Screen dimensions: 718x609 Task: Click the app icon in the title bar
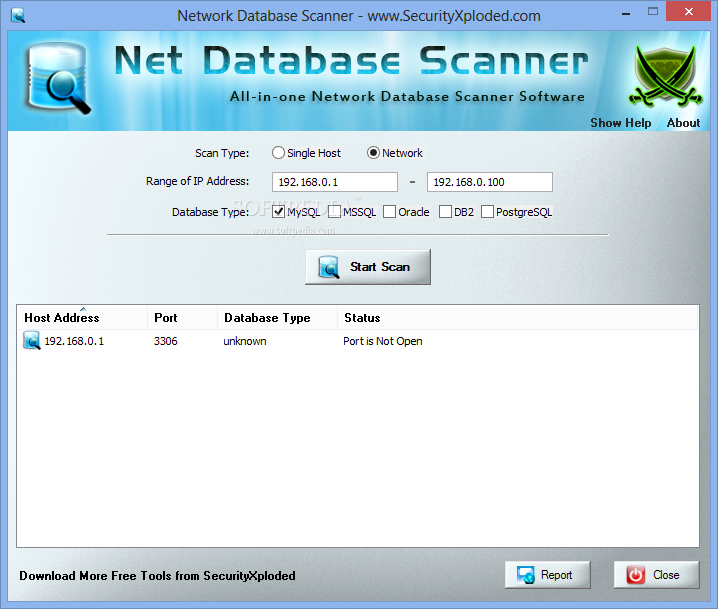pyautogui.click(x=18, y=16)
